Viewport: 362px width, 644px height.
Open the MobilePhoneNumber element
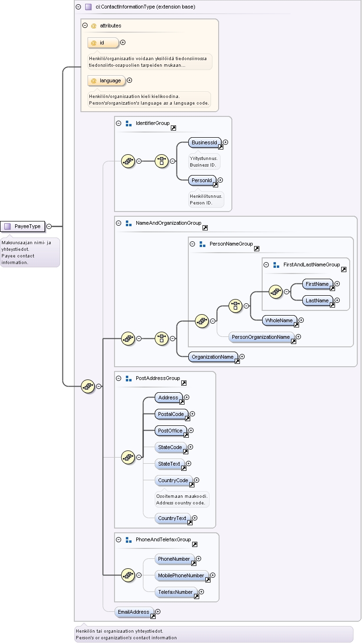point(182,576)
